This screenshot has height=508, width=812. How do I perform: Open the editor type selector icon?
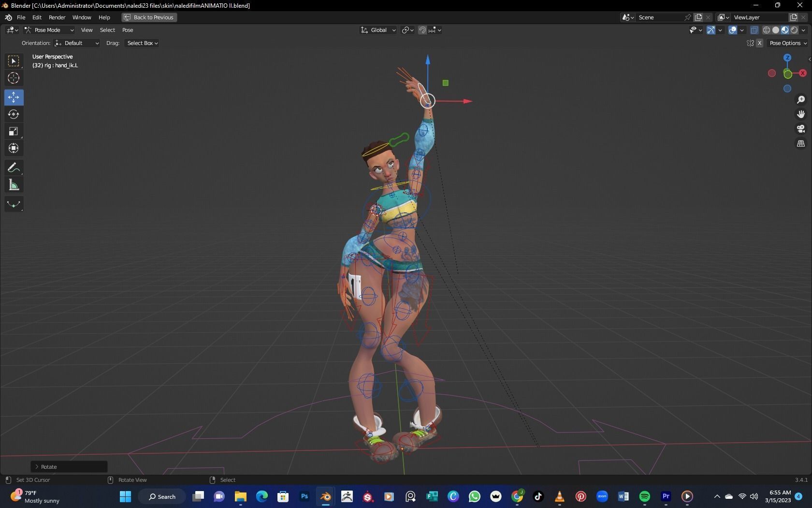(x=13, y=30)
